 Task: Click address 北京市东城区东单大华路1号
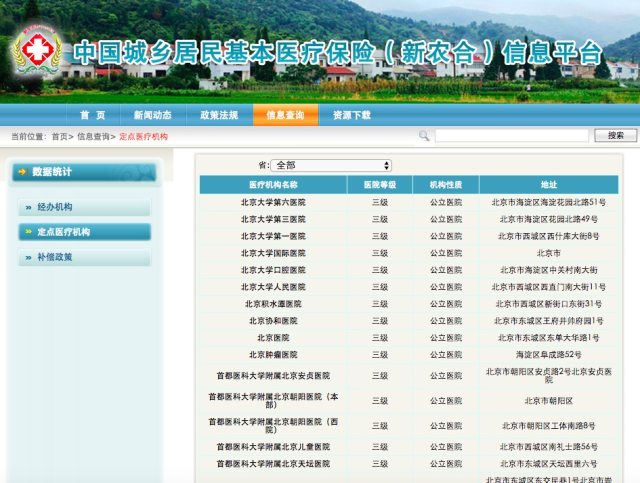pyautogui.click(x=549, y=338)
